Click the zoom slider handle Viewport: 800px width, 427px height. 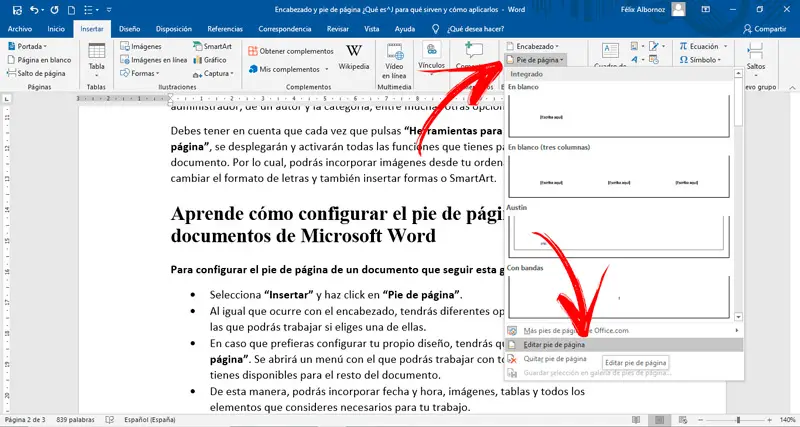738,420
